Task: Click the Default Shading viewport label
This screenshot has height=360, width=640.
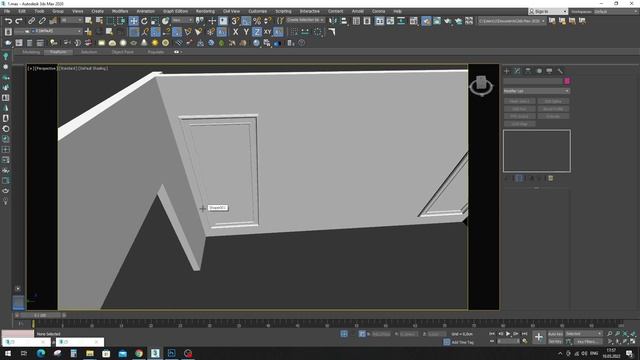Action: coord(93,69)
